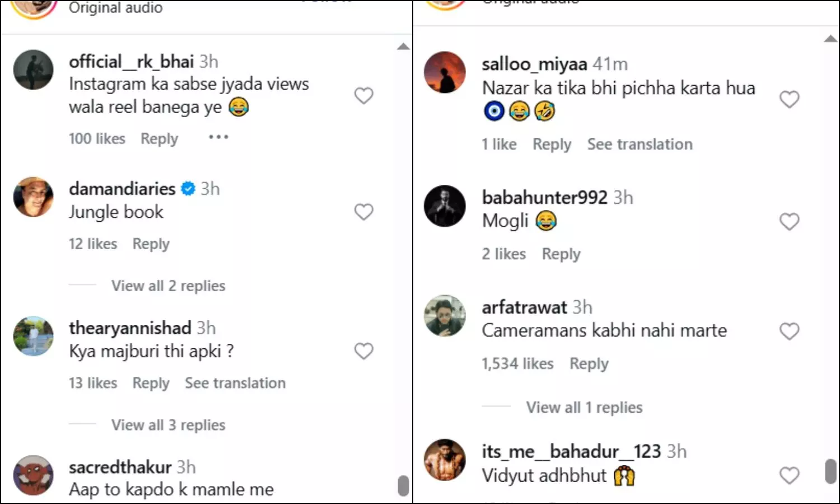The height and width of the screenshot is (504, 840).
Task: Open arfatrawat's profile avatar
Action: pyautogui.click(x=445, y=316)
